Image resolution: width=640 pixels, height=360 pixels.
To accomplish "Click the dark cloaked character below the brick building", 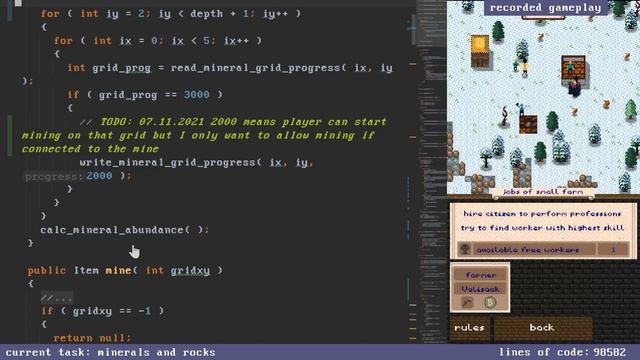I will click(575, 88).
